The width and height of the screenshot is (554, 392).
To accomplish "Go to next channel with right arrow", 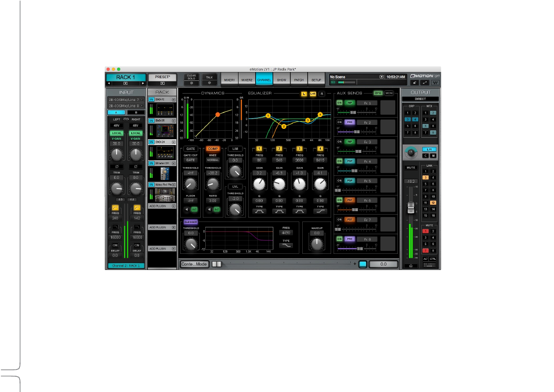I will coord(143,83).
